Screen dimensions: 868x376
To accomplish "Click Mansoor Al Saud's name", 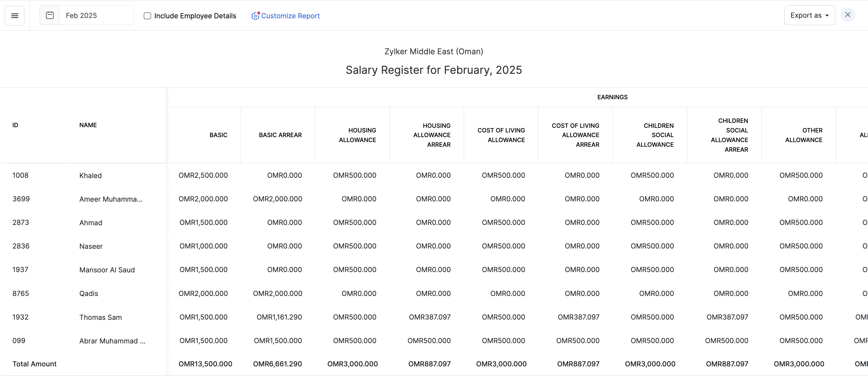I will [x=107, y=270].
